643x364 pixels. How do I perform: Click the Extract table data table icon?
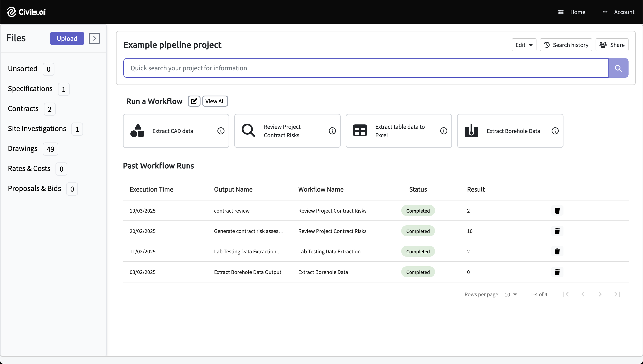(x=360, y=130)
